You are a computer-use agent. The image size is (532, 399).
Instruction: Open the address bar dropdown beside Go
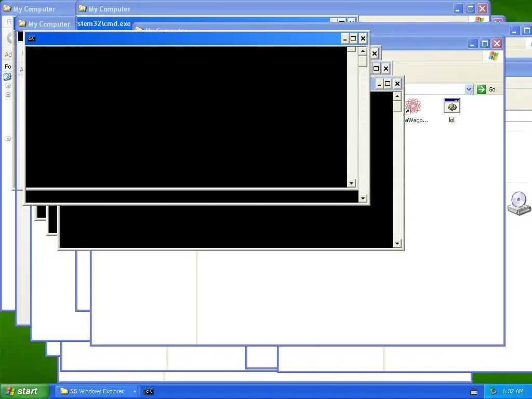(x=469, y=89)
